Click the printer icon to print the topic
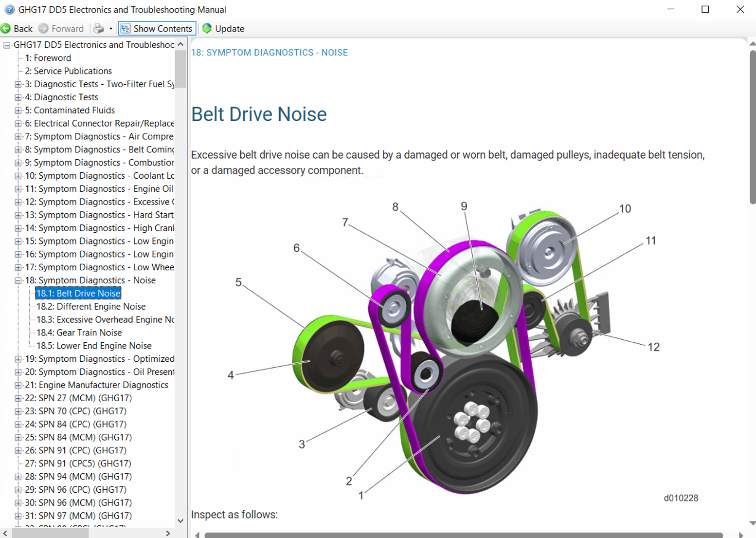This screenshot has width=756, height=538. pos(100,28)
